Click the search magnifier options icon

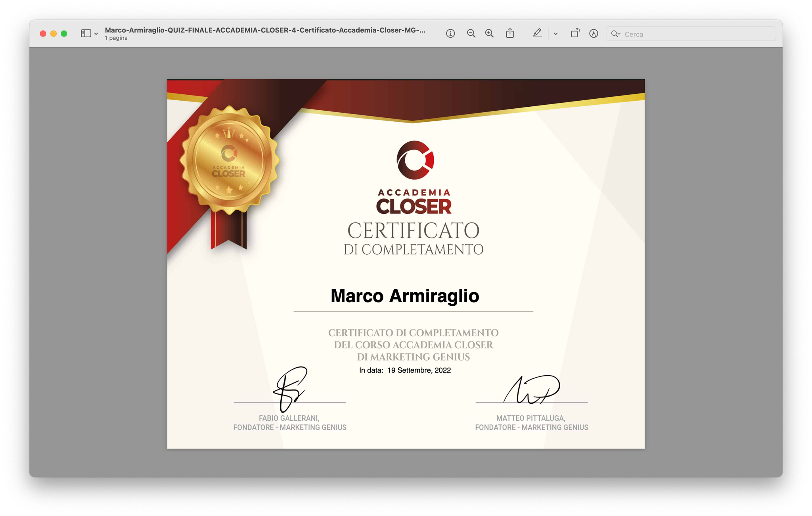coord(615,34)
